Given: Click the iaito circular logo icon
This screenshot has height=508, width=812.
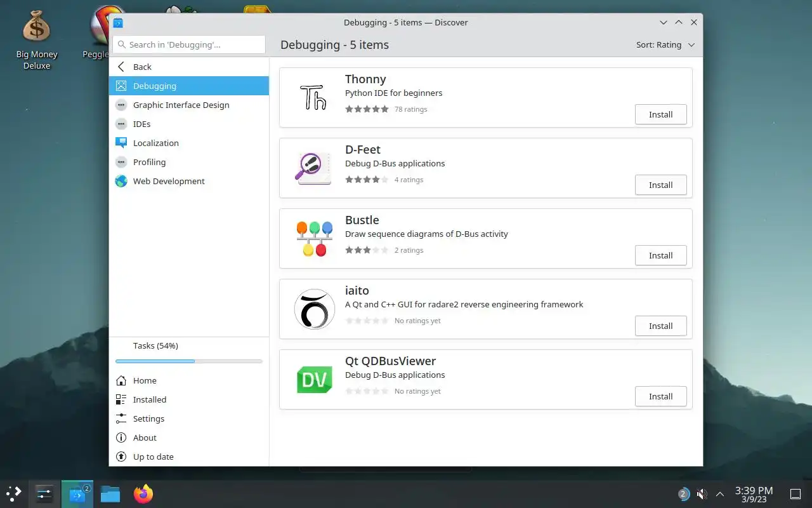Looking at the screenshot, I should click(314, 309).
